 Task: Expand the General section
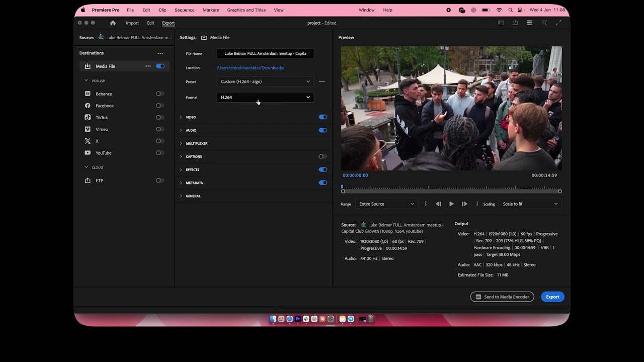click(181, 196)
